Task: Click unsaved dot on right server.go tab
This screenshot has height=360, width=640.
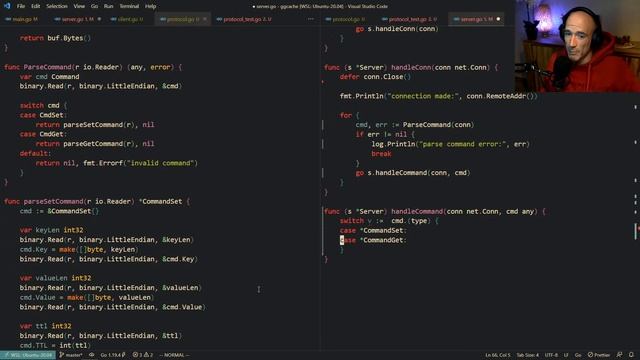Action: pyautogui.click(x=498, y=19)
